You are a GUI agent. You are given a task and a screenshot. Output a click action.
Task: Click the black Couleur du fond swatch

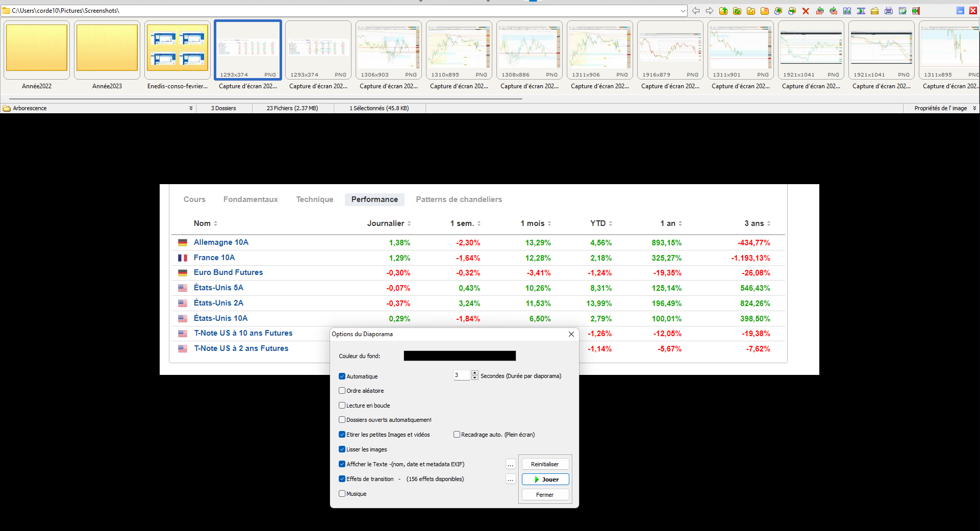[x=459, y=356]
